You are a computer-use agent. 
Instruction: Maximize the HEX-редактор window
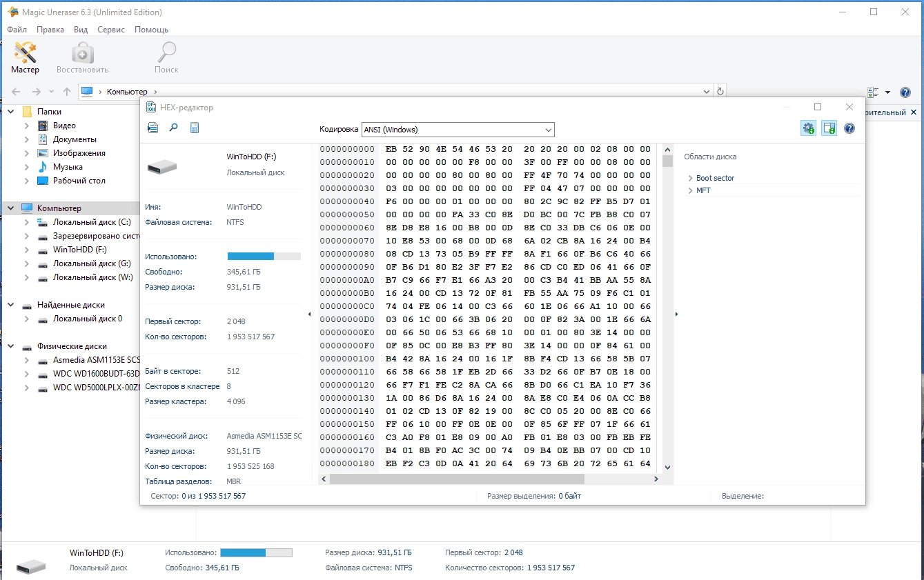pos(818,107)
